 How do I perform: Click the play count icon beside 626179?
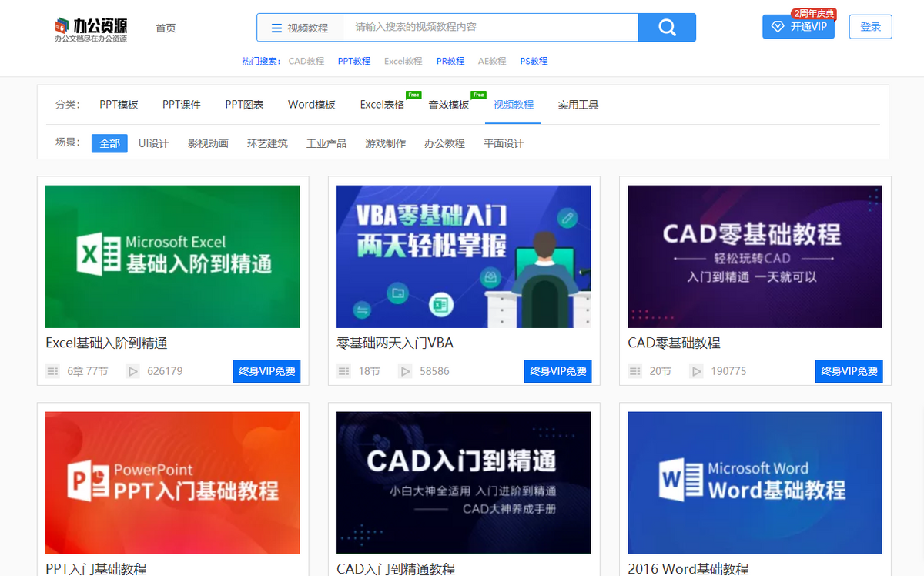click(133, 371)
